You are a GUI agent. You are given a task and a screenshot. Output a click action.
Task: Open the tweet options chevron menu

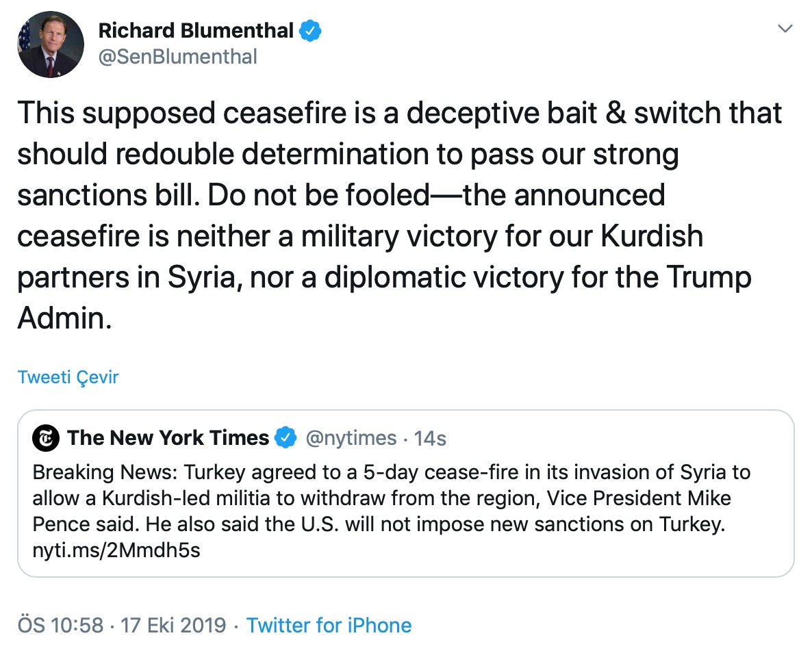pyautogui.click(x=786, y=29)
